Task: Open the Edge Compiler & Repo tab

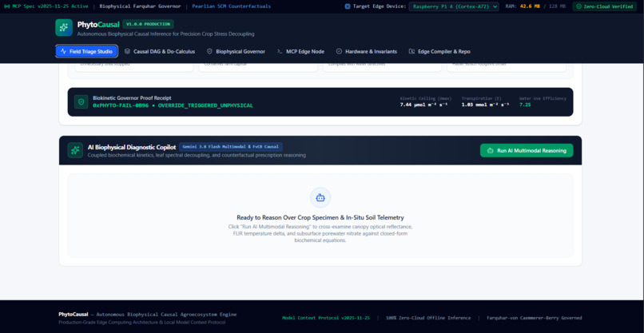Action: click(x=439, y=51)
